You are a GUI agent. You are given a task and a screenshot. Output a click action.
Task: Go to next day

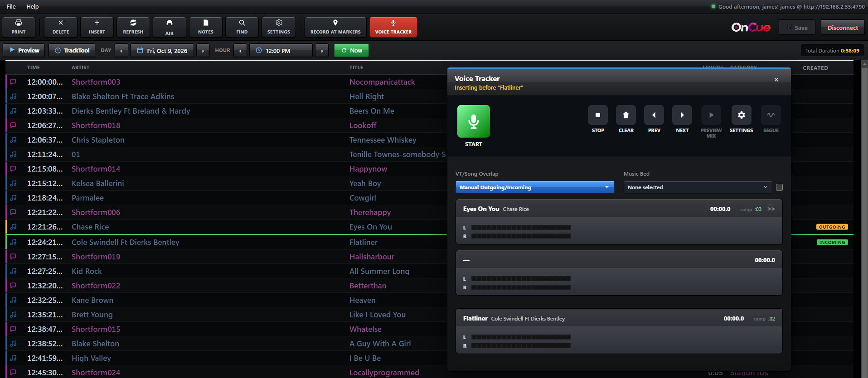point(203,50)
